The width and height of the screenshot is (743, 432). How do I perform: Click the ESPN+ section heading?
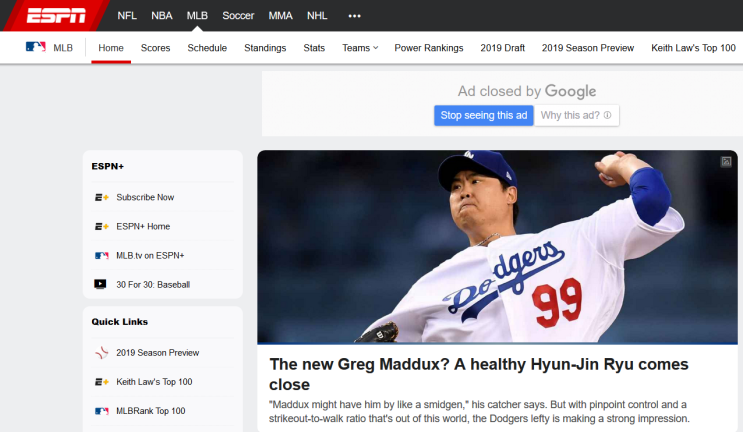pyautogui.click(x=108, y=166)
